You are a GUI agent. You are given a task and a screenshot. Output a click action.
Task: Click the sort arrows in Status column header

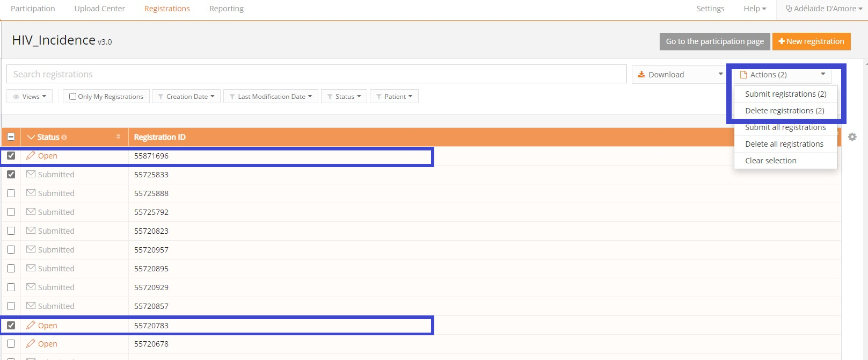coord(118,137)
